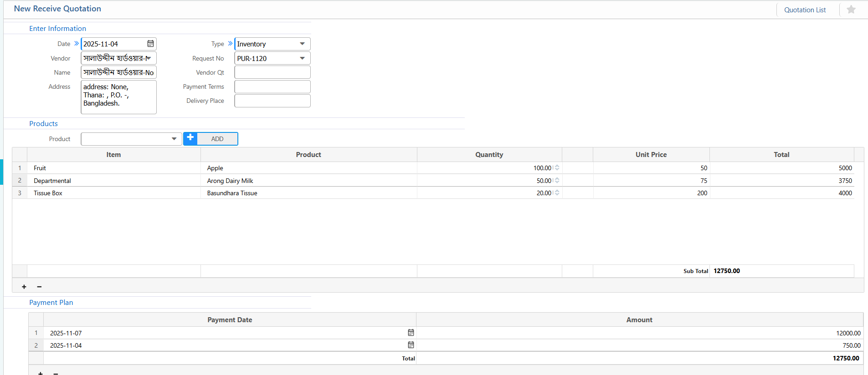Viewport: 868px width, 375px height.
Task: Open calendar for payment date 2025-11-04
Action: coord(411,345)
